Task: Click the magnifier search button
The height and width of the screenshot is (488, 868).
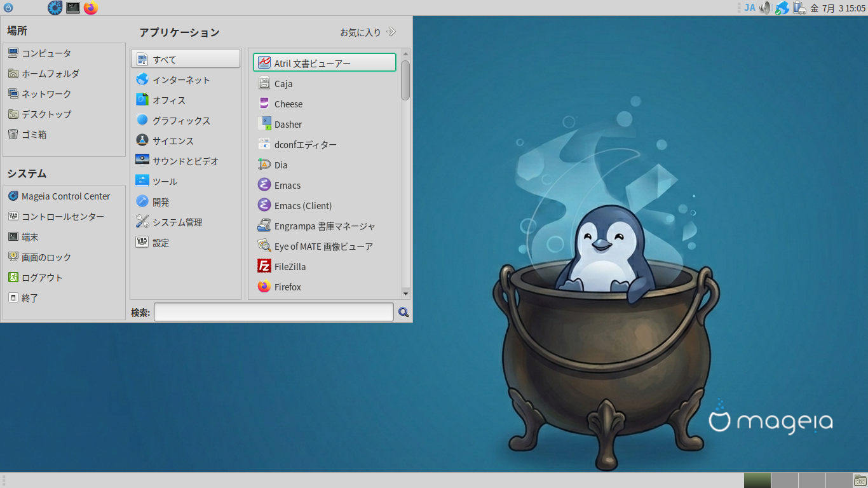Action: pyautogui.click(x=403, y=312)
